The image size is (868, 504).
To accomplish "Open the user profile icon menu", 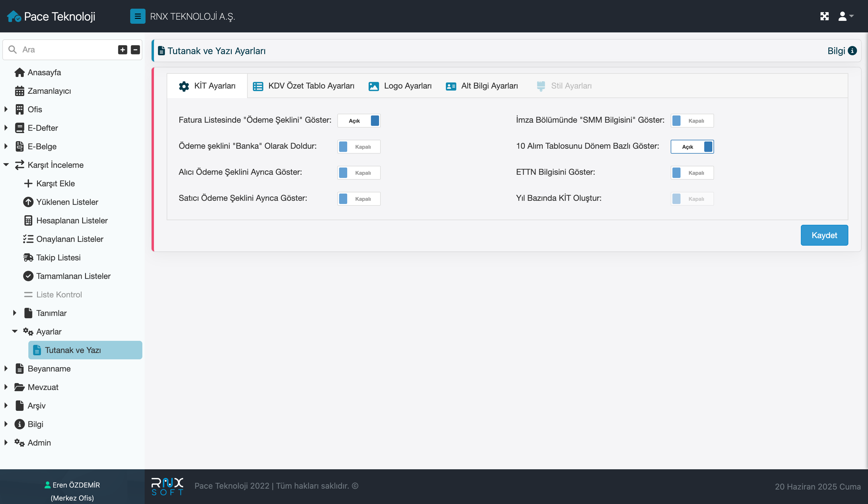I will tap(845, 16).
